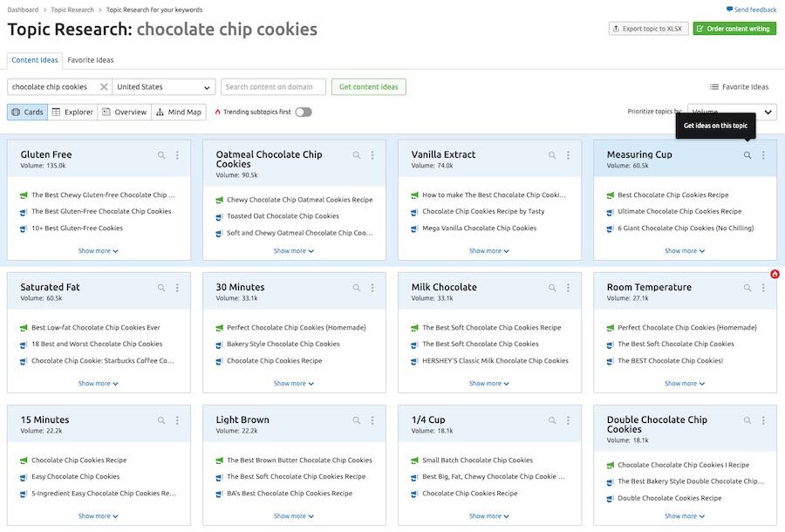Click the search icon on Gluten Free card
The height and width of the screenshot is (532, 785).
point(161,155)
